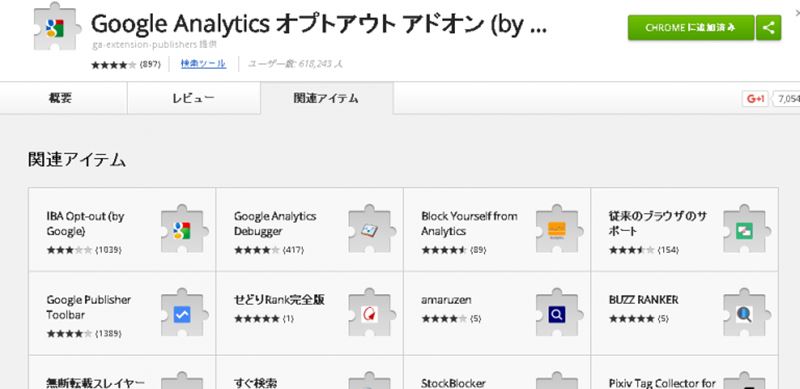Click Publisher Toolbar star rating (1389)
This screenshot has height=389, width=800.
coord(84,333)
